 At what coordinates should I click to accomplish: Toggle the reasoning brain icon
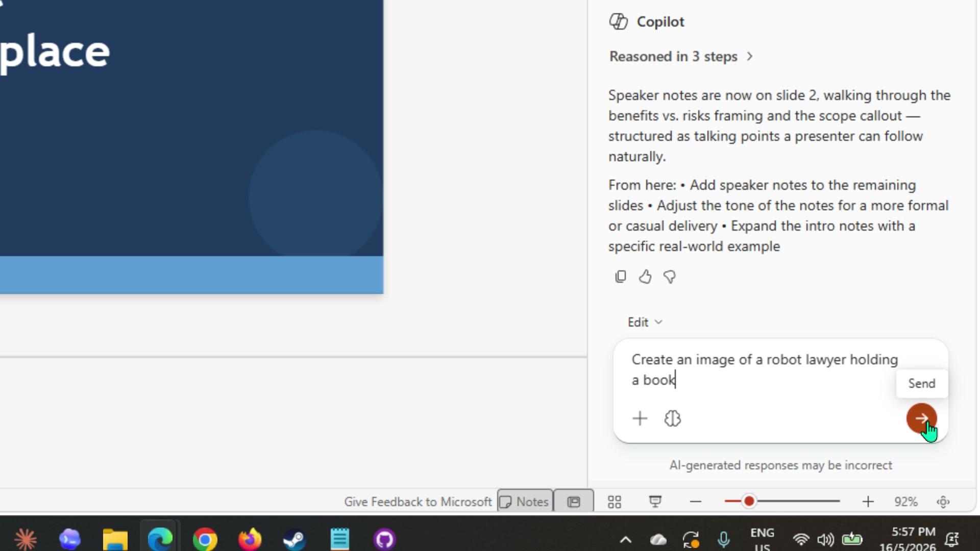point(672,418)
